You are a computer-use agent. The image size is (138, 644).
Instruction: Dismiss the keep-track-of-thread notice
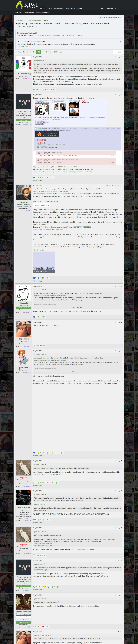(x=120, y=42)
